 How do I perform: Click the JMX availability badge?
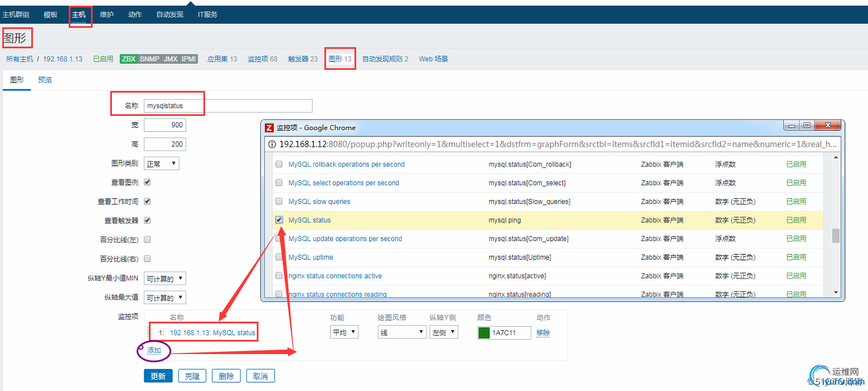[170, 59]
